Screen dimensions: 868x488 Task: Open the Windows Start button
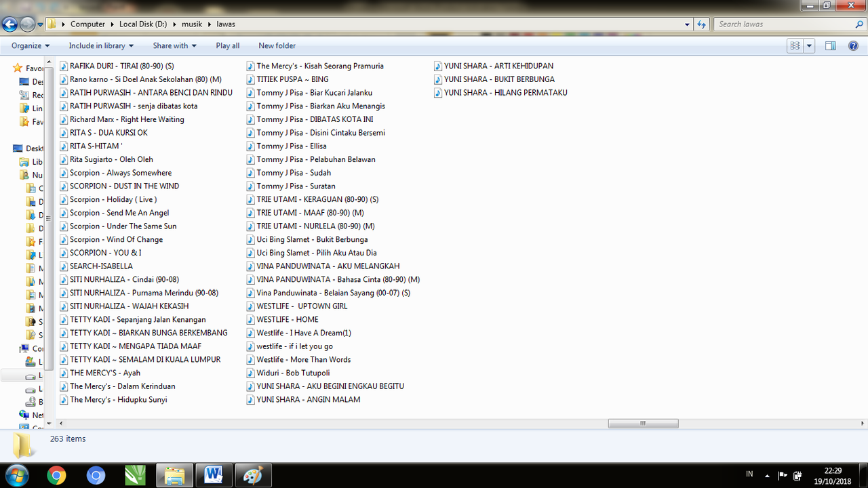tap(16, 475)
